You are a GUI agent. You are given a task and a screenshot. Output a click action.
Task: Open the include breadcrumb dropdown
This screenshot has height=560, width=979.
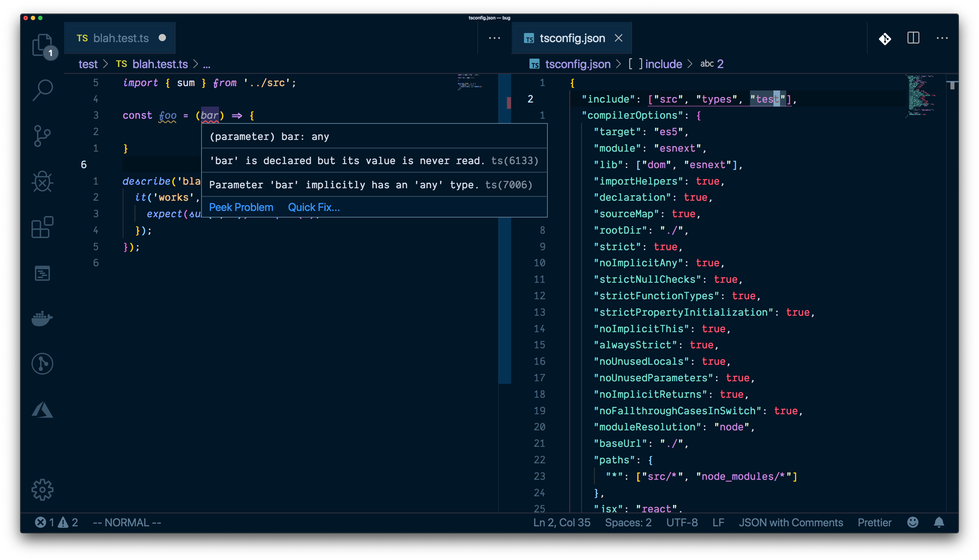tap(662, 64)
